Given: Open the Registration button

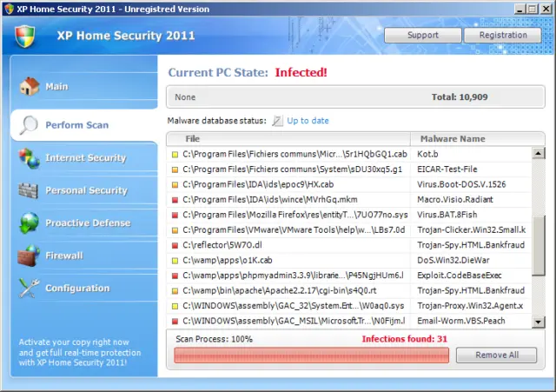Looking at the screenshot, I should pyautogui.click(x=503, y=35).
